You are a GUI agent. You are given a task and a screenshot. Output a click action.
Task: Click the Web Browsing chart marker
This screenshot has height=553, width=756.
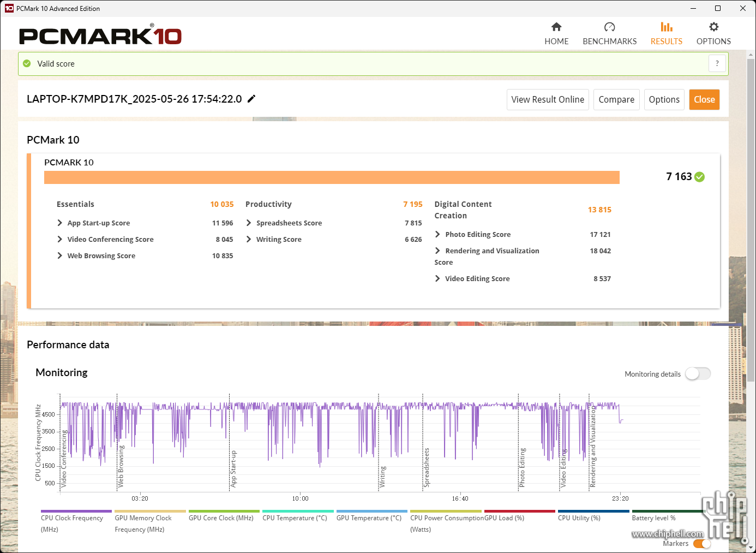121,466
